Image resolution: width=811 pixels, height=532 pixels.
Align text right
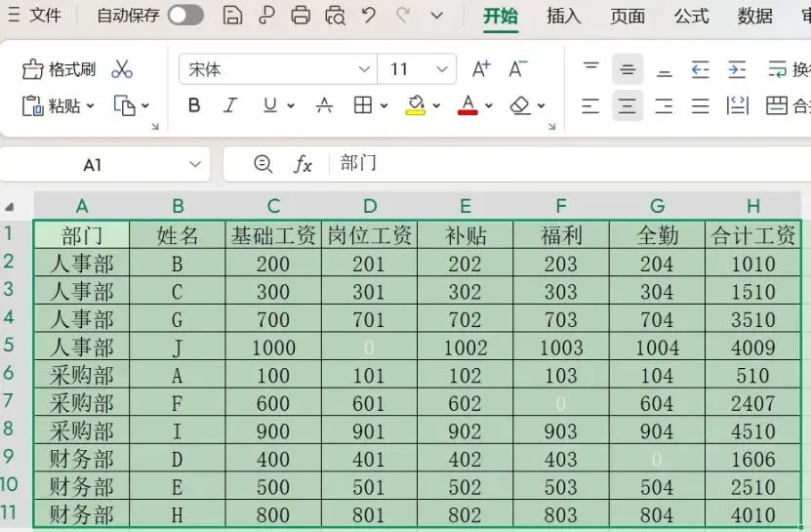coord(664,105)
